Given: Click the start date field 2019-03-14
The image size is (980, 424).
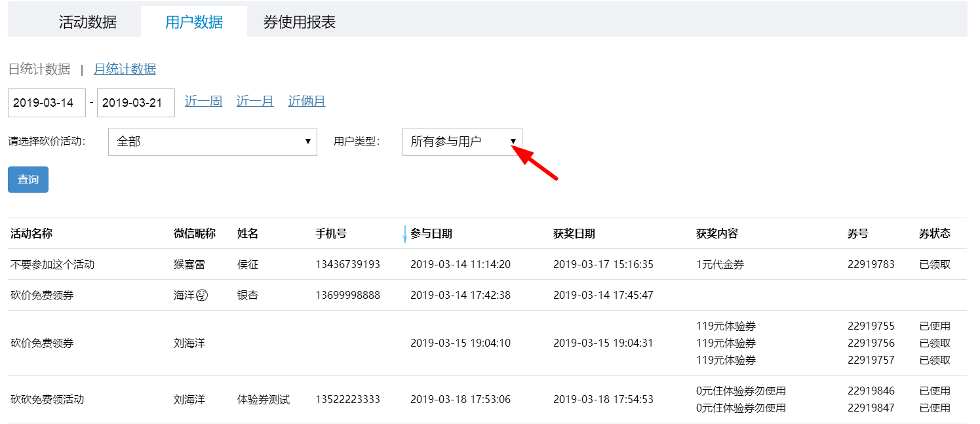Looking at the screenshot, I should [x=46, y=102].
